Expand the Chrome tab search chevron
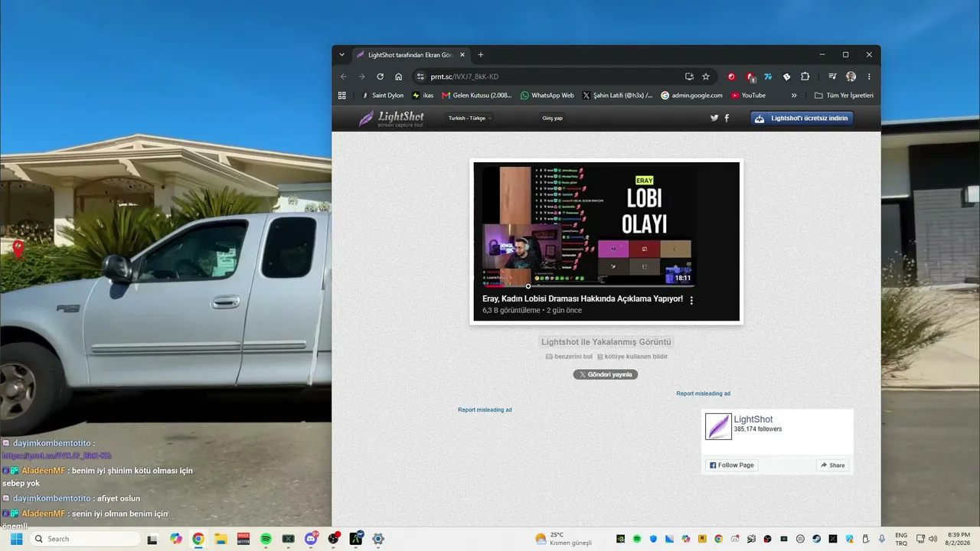 click(342, 55)
